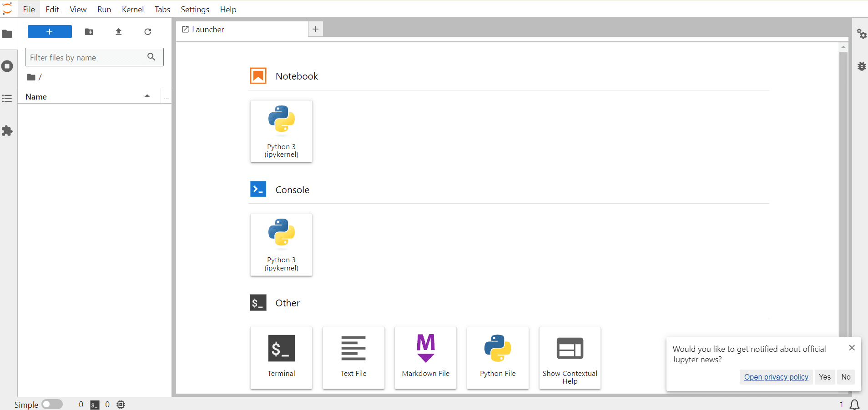Image resolution: width=868 pixels, height=410 pixels.
Task: Open the debugger panel on the right
Action: [861, 66]
